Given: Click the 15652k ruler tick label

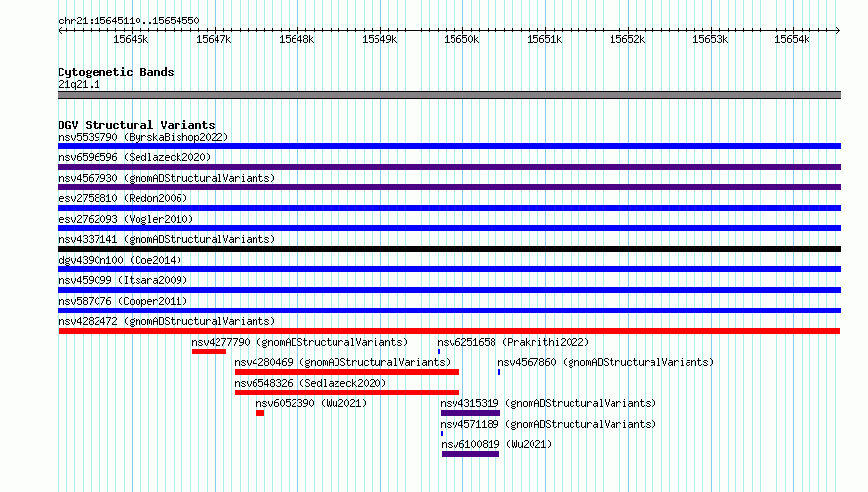Looking at the screenshot, I should point(627,39).
